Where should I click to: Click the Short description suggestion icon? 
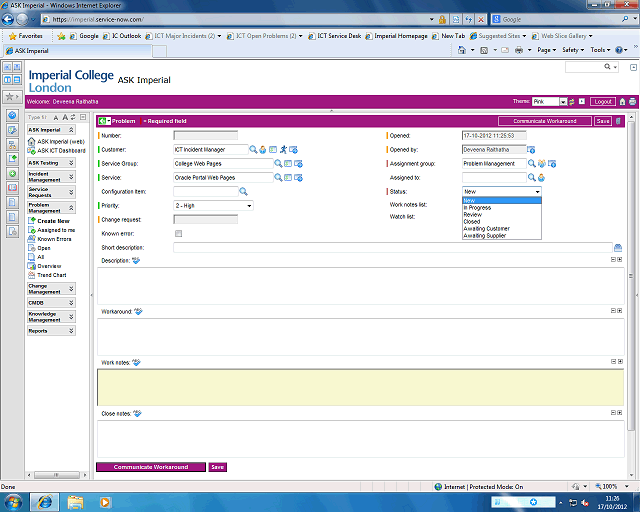coord(618,247)
